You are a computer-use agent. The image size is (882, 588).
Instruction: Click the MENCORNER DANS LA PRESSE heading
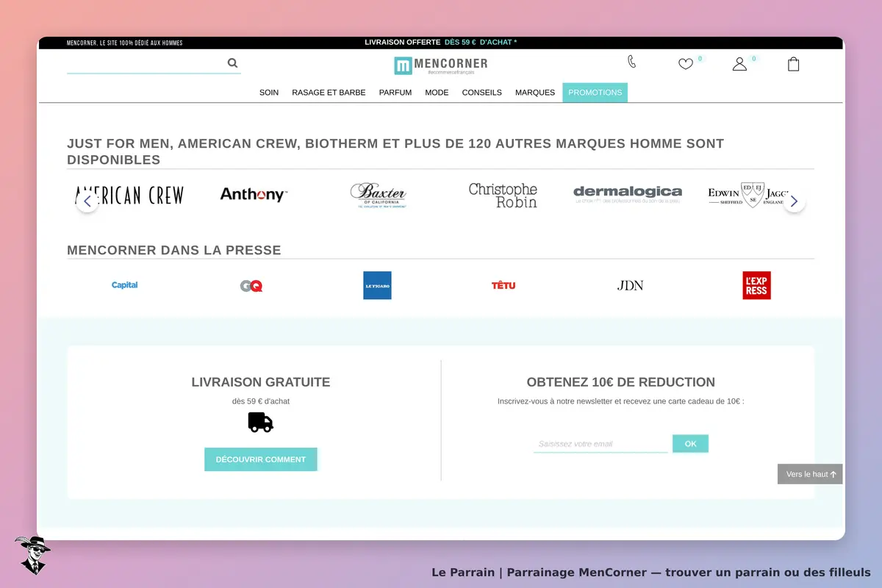coord(174,250)
